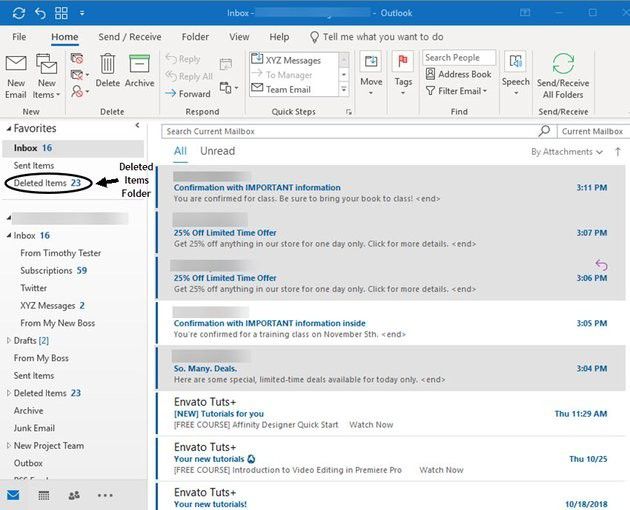
Task: Collapse the Favorites section
Action: click(x=8, y=128)
